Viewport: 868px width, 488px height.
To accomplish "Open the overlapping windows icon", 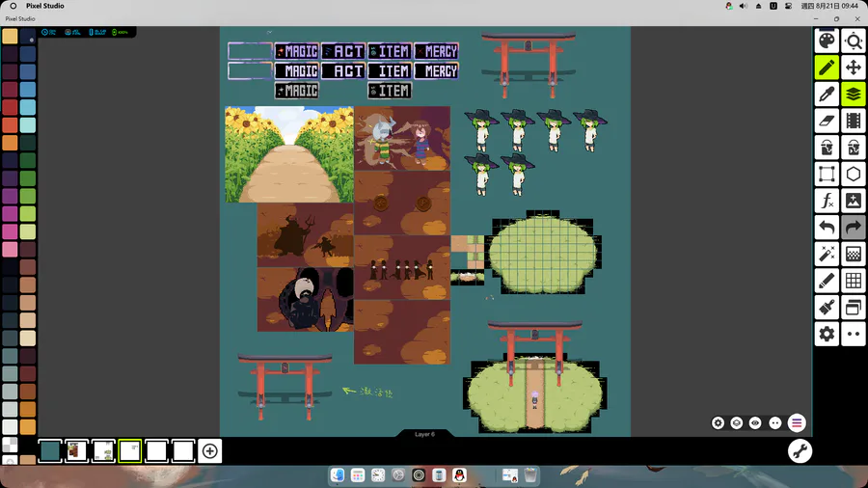I will click(854, 307).
